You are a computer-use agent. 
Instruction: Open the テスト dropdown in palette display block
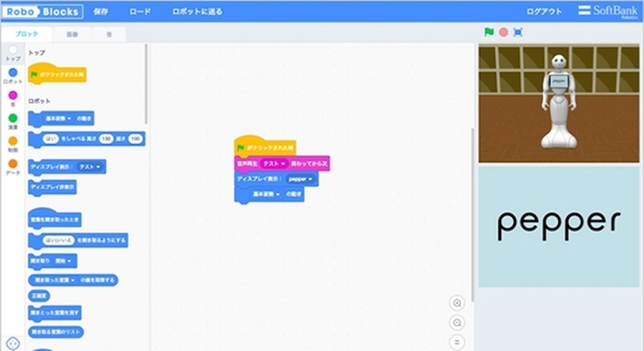[x=92, y=166]
